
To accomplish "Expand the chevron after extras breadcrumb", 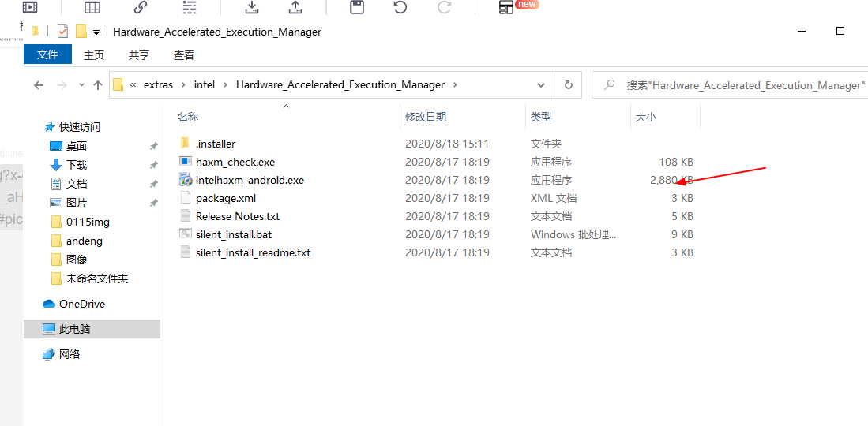I will coord(183,85).
